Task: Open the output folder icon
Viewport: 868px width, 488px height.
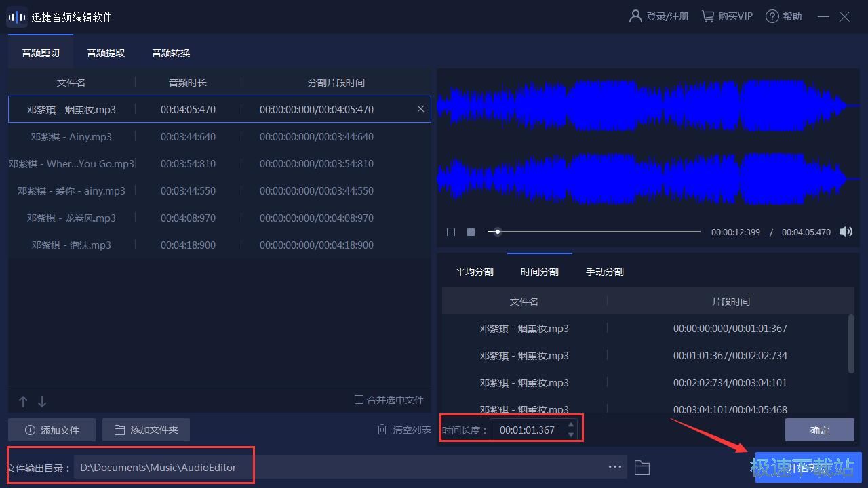Action: point(642,467)
